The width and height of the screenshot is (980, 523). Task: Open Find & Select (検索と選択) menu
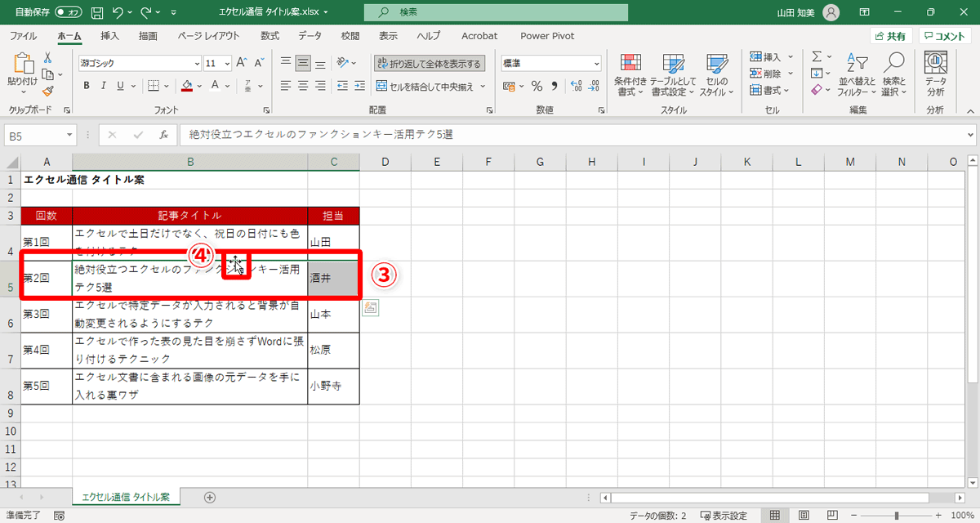[894, 75]
